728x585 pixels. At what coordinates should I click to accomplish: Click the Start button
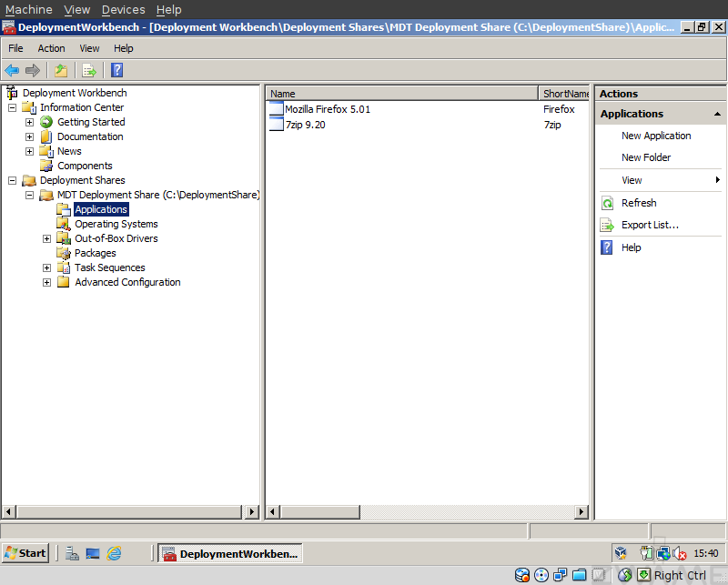25,553
